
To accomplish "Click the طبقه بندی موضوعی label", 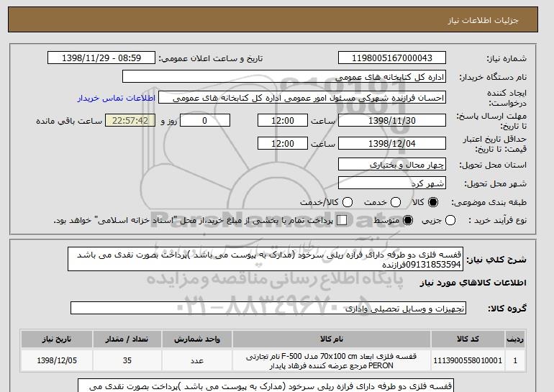I will coord(489,202).
